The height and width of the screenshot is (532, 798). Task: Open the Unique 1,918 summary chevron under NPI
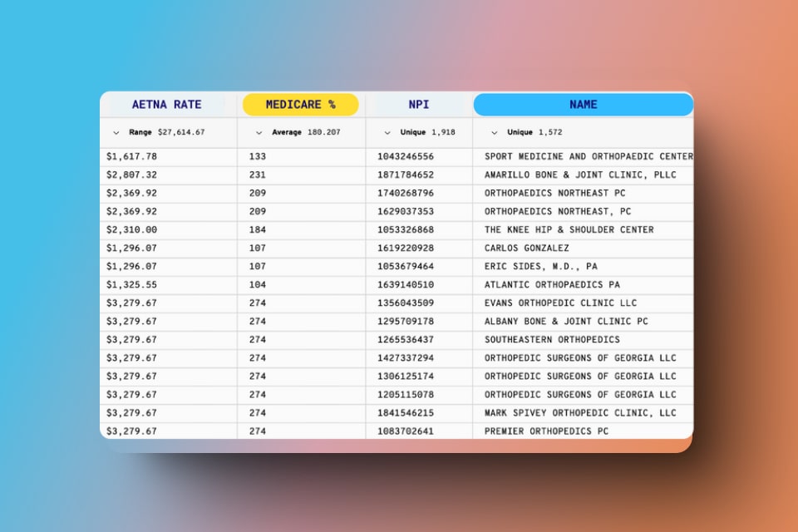click(387, 133)
